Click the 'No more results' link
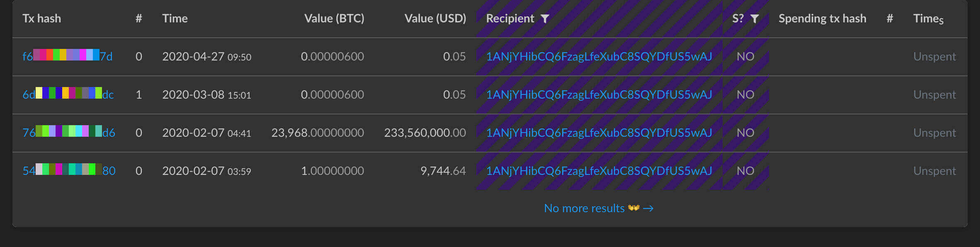 584,208
